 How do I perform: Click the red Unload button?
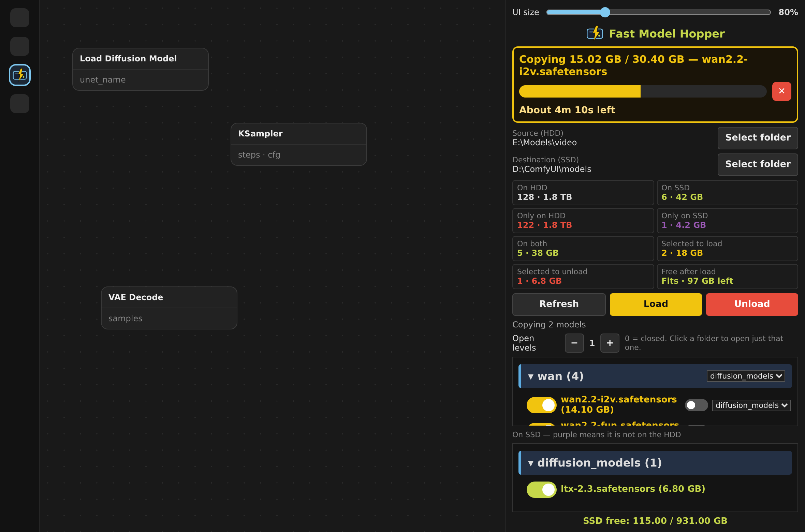click(752, 304)
